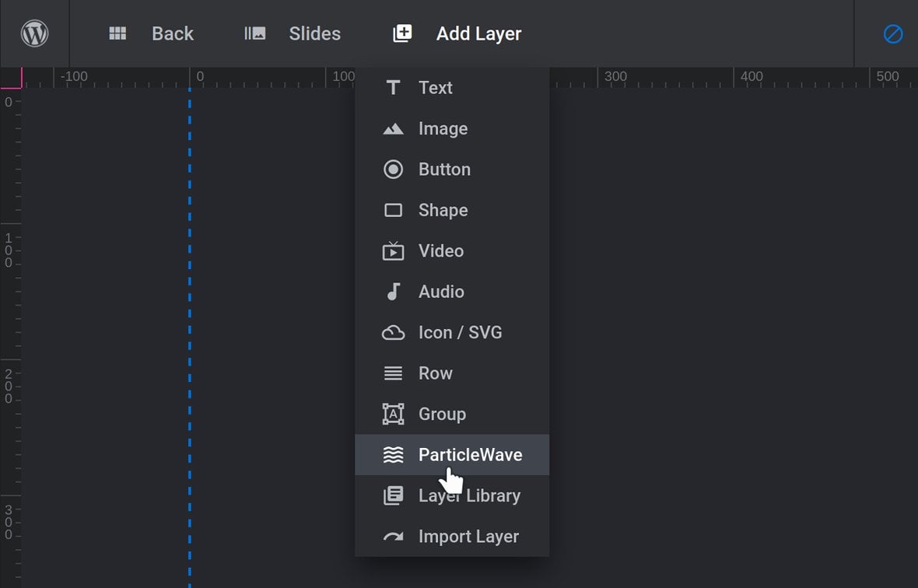Click the Import Layer arrow icon
Screen dimensions: 918x588
pyautogui.click(x=393, y=537)
